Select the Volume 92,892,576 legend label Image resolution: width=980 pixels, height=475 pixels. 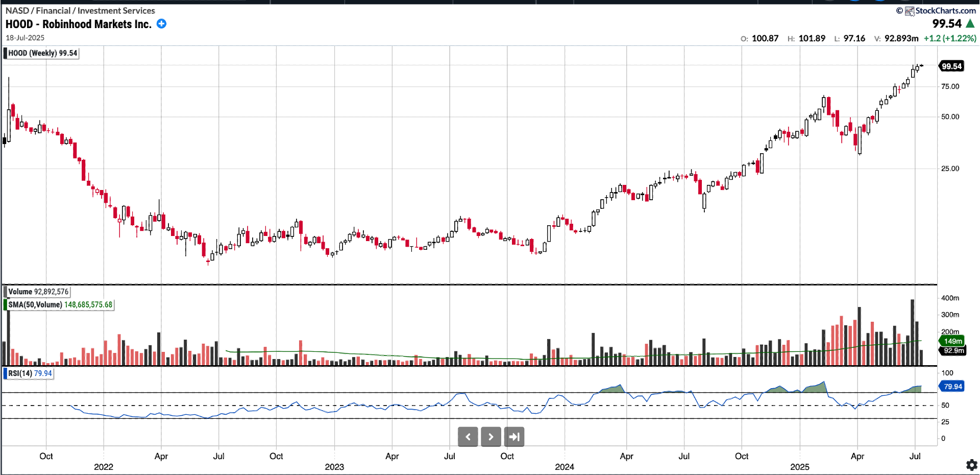click(x=37, y=292)
